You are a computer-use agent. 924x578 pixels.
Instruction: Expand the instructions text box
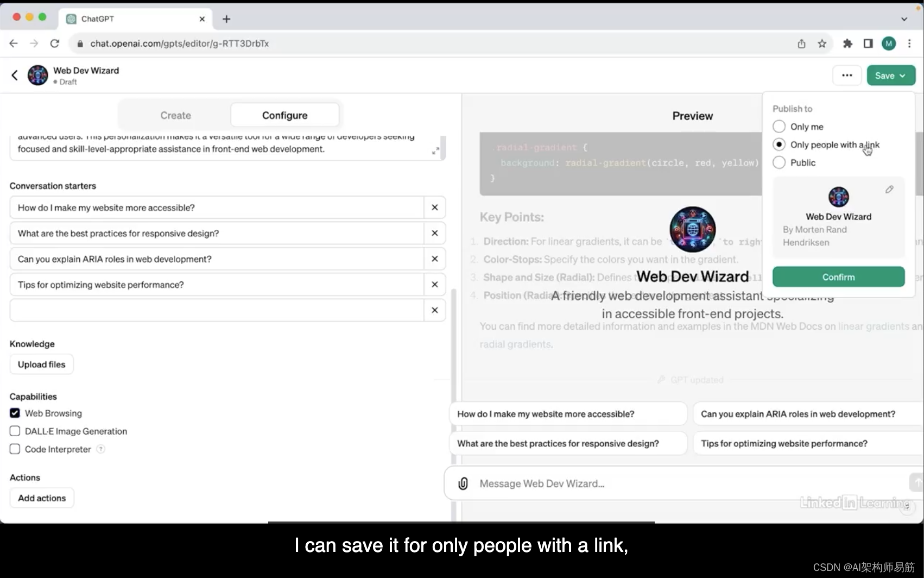coord(435,151)
